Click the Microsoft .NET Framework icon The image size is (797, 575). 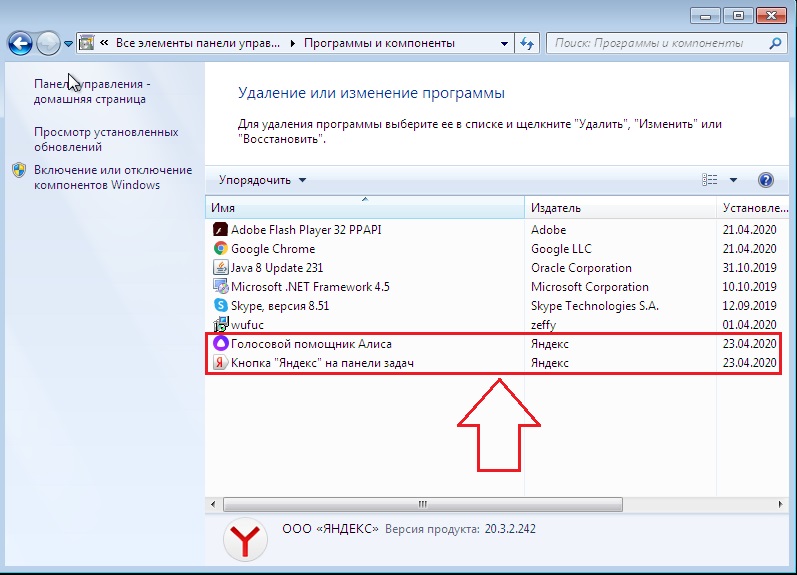point(220,287)
